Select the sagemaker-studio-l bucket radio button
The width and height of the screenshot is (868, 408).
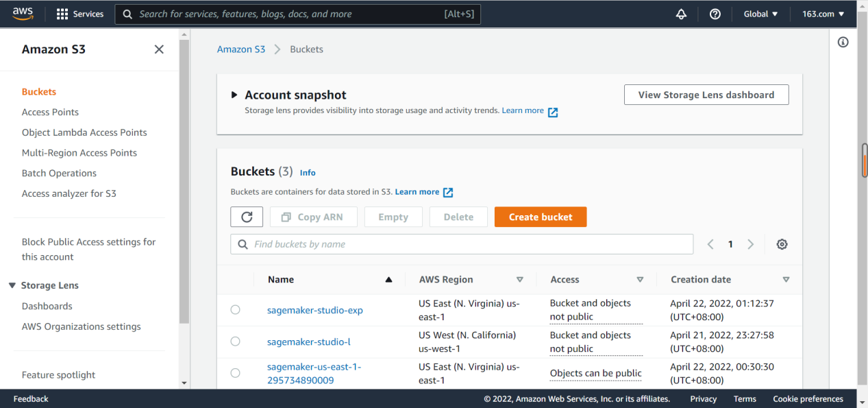[x=236, y=341]
